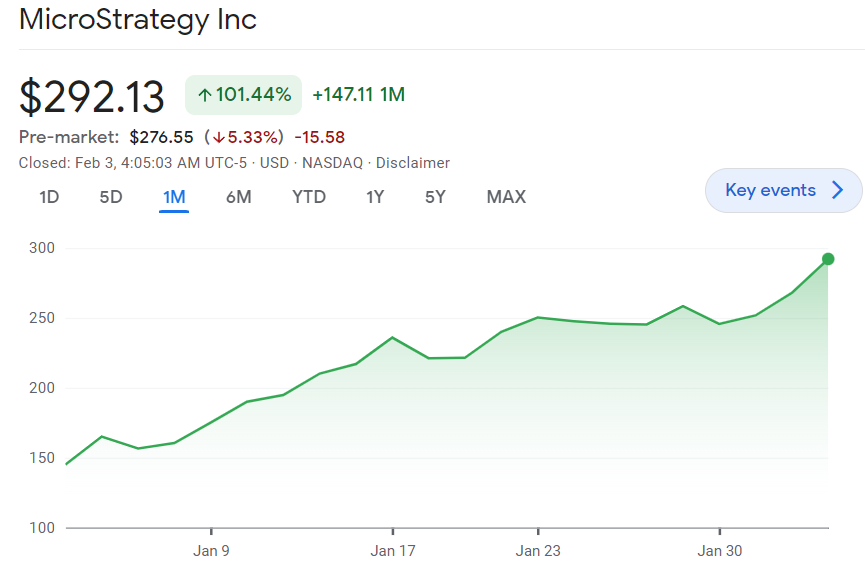Click the green up-arrow percentage badge

[243, 95]
